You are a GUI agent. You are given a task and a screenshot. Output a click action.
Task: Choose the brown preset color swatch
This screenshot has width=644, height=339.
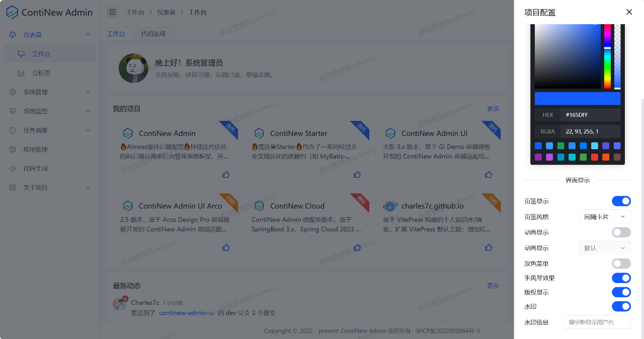(617, 157)
